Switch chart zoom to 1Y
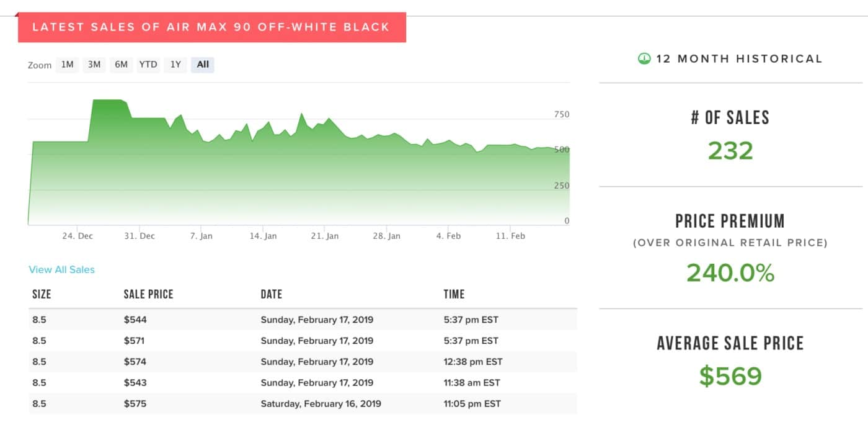Screen dimensions: 868x422 click(x=175, y=65)
